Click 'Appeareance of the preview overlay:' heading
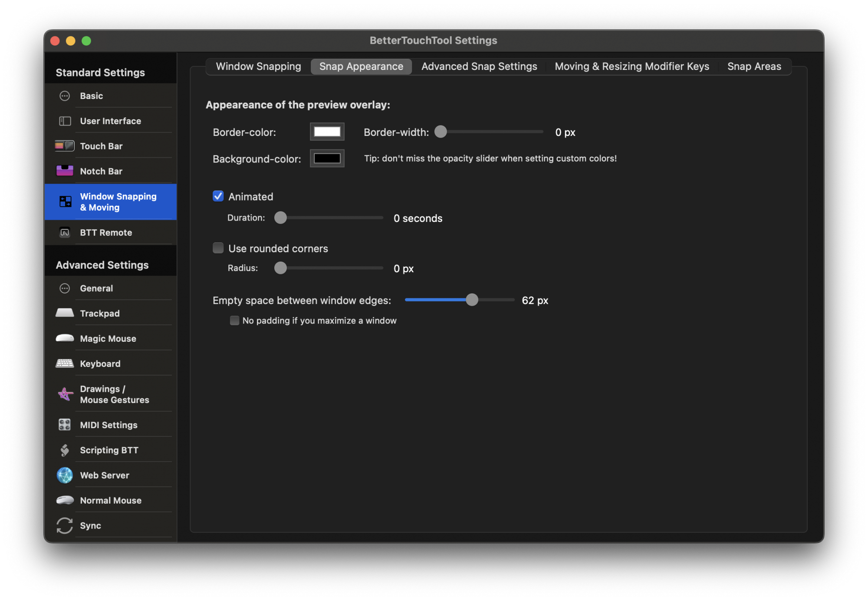The width and height of the screenshot is (868, 601). 298,105
